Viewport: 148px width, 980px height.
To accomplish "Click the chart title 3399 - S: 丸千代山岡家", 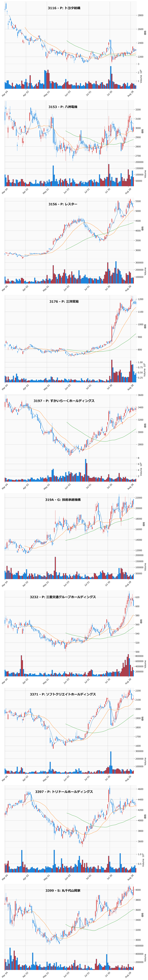I will pos(63,891).
